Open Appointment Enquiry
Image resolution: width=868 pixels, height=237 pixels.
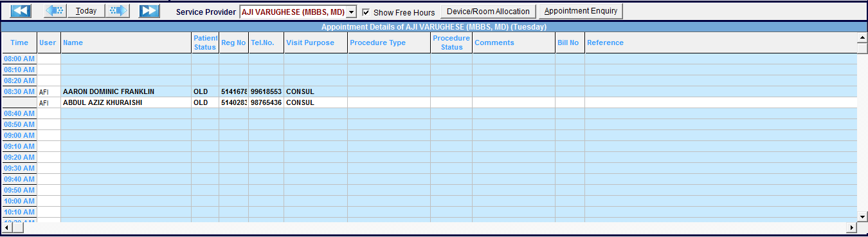[x=581, y=11]
